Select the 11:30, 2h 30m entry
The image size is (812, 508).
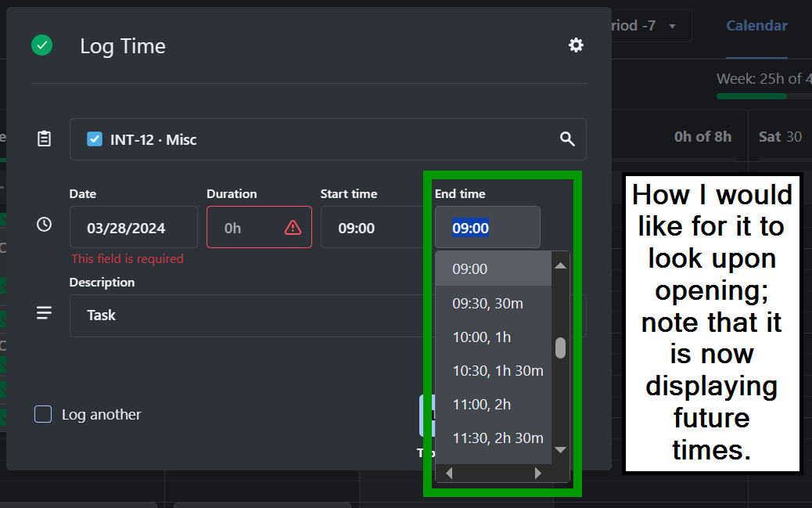pos(498,438)
